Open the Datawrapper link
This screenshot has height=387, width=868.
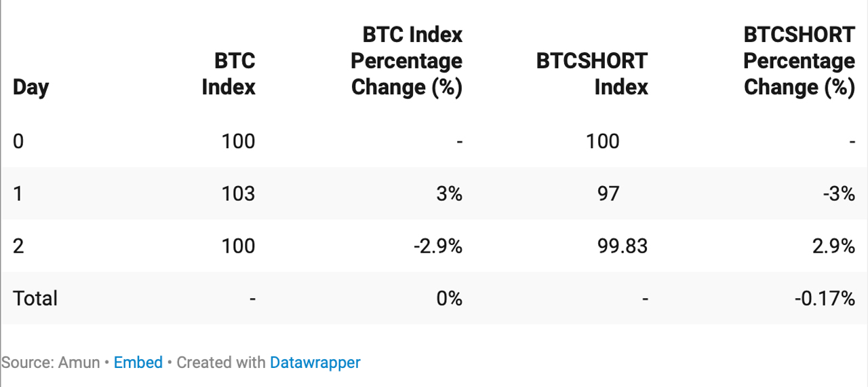click(315, 363)
